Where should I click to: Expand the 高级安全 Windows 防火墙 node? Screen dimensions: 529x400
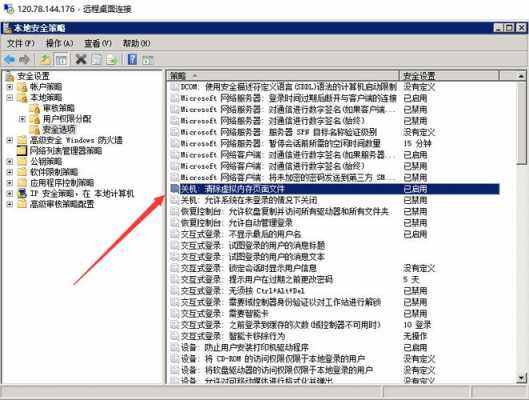click(10, 140)
